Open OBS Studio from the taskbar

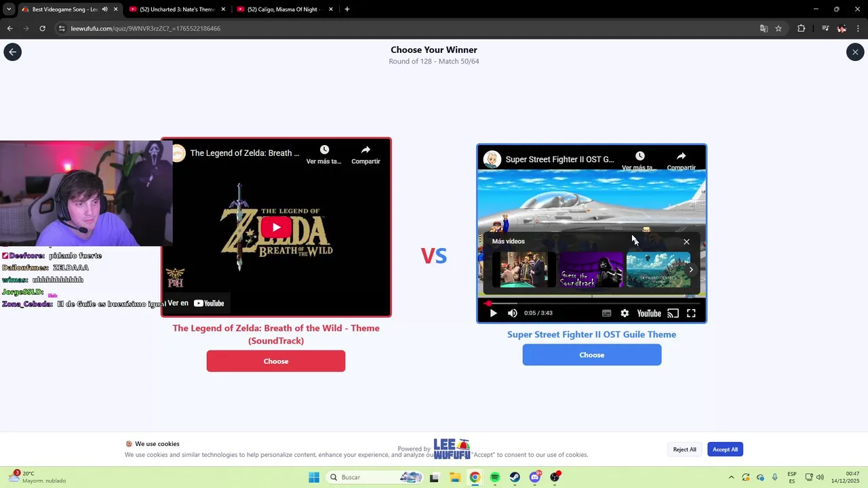point(555,477)
